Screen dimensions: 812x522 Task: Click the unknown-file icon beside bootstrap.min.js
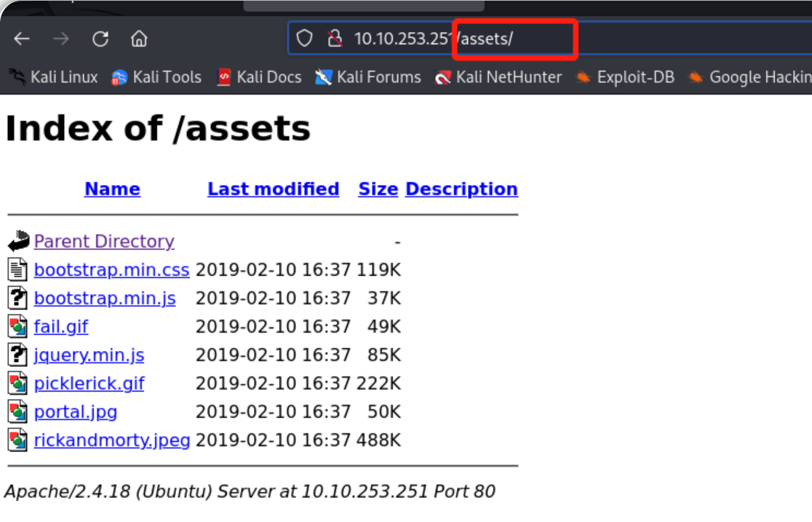17,298
